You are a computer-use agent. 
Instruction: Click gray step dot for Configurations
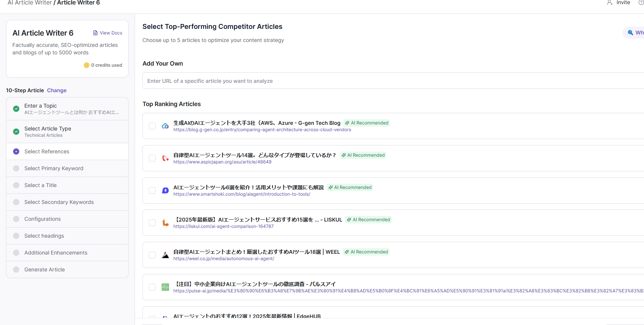click(16, 219)
